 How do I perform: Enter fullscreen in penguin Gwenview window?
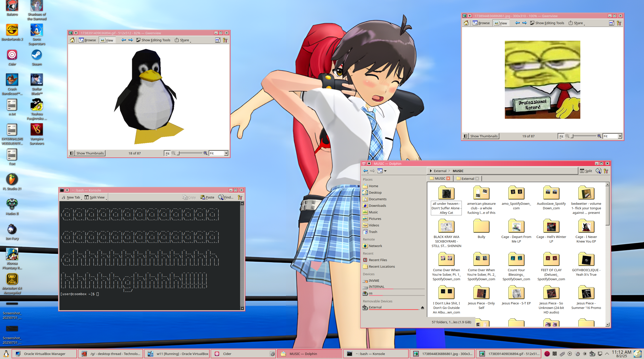click(x=218, y=40)
